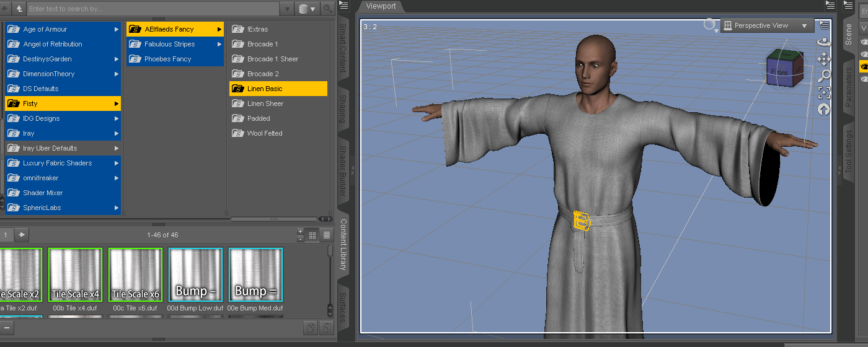Open the draw style sphere in viewport
Image resolution: width=868 pixels, height=347 pixels.
point(709,25)
